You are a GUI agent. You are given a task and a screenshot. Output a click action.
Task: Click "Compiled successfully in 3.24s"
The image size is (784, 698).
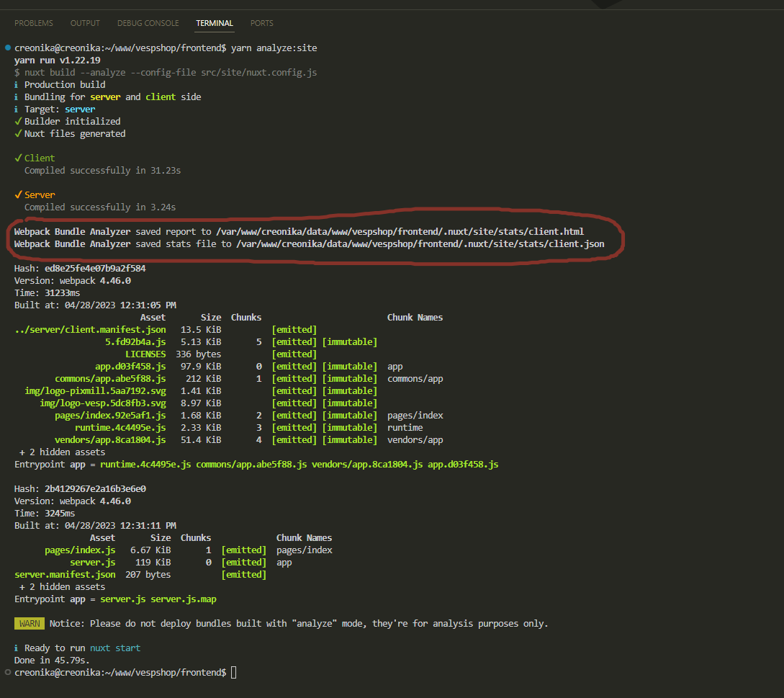tap(100, 207)
